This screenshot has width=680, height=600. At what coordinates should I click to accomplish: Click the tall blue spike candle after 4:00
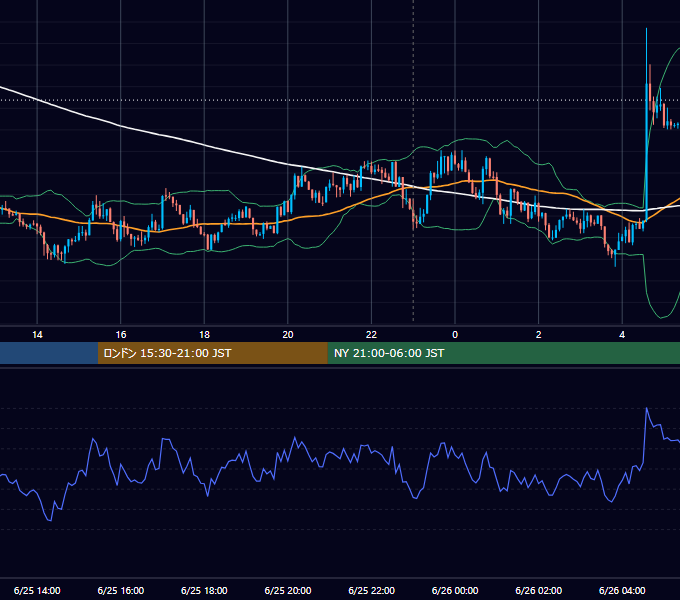pyautogui.click(x=646, y=152)
